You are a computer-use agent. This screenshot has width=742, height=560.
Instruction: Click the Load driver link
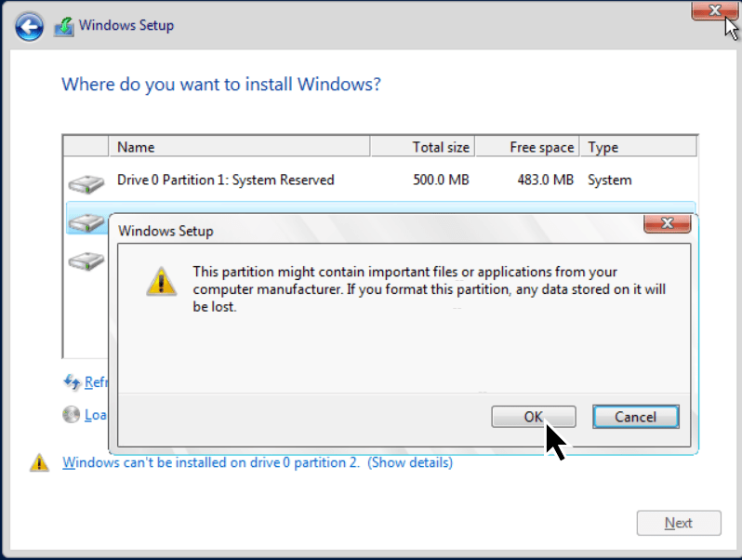[x=96, y=415]
